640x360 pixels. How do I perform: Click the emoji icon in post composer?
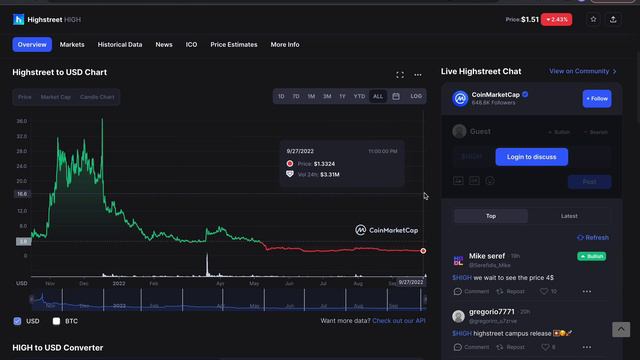click(490, 180)
